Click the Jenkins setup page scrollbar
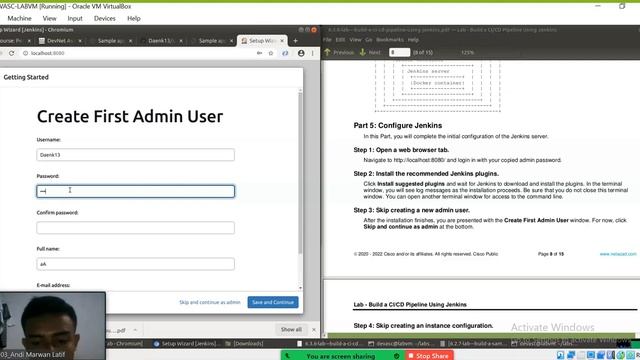Viewport: 640px width, 360px height. click(300, 173)
